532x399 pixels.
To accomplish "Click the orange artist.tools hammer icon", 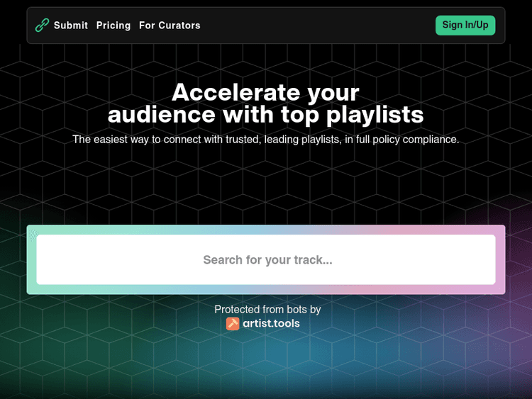I will click(233, 324).
